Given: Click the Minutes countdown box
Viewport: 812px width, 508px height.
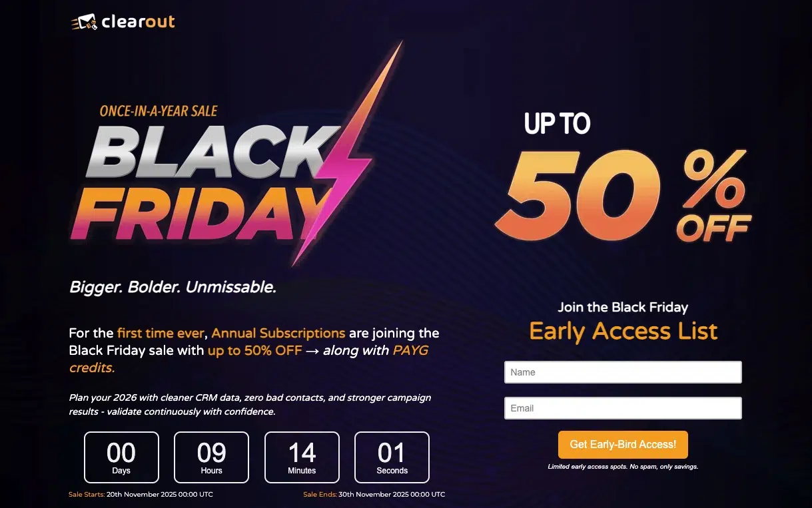Looking at the screenshot, I should pos(302,457).
